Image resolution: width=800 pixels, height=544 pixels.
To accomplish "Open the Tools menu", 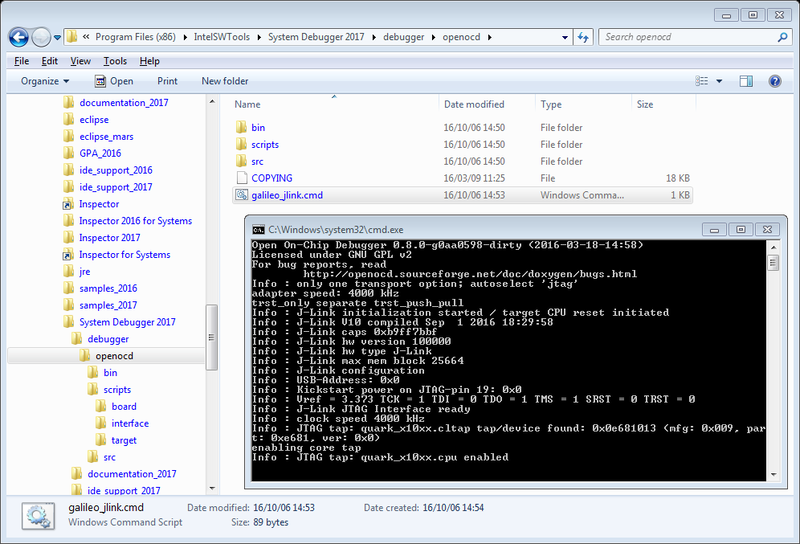I will [115, 61].
